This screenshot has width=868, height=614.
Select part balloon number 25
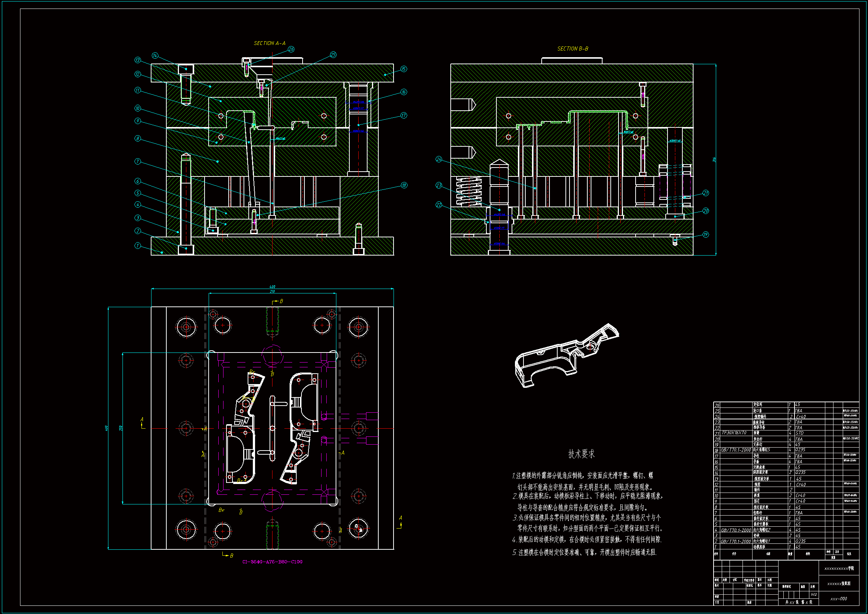[x=333, y=55]
